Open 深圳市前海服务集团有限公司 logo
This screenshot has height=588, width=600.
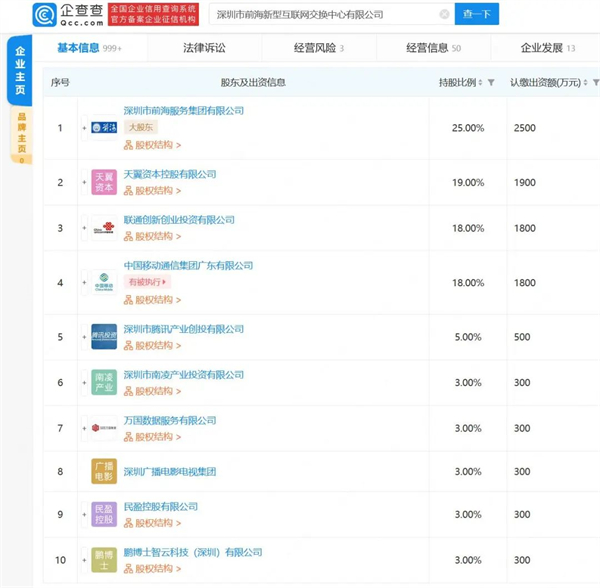pos(104,128)
